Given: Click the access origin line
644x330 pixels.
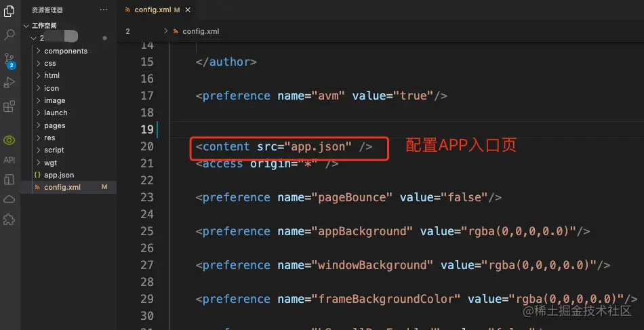Looking at the screenshot, I should point(267,164).
